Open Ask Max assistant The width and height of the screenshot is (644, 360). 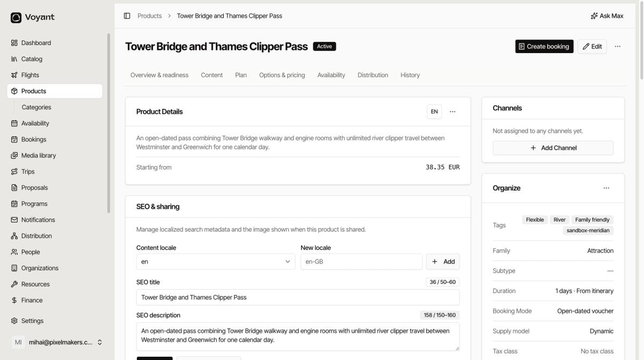[607, 16]
